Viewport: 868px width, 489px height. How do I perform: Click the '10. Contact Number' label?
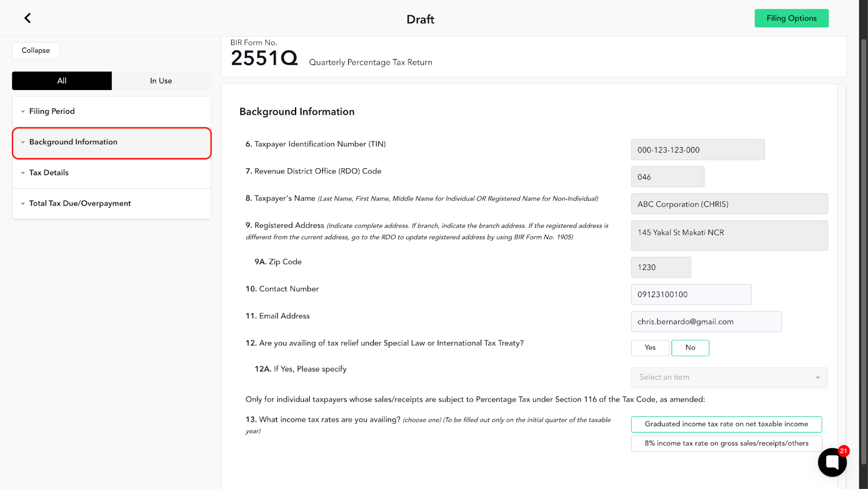point(282,289)
